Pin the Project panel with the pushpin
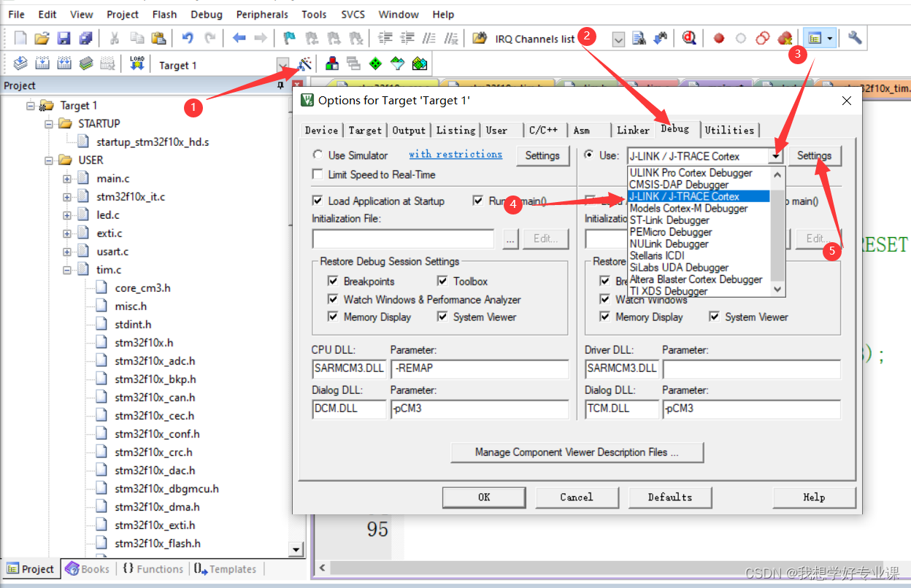 coord(280,85)
